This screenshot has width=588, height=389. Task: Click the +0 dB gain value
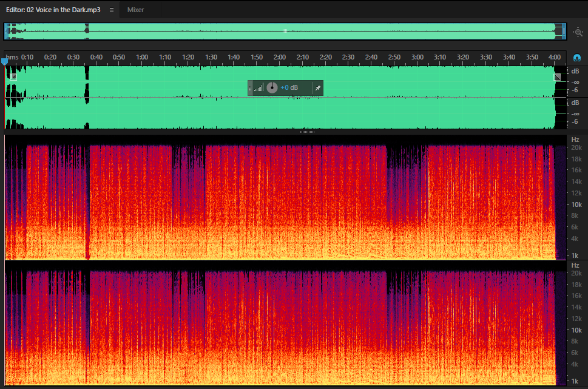click(x=289, y=88)
